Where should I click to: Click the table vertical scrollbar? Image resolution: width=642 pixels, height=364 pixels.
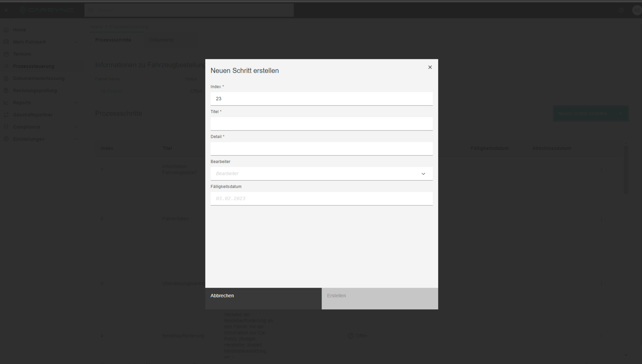pyautogui.click(x=626, y=170)
